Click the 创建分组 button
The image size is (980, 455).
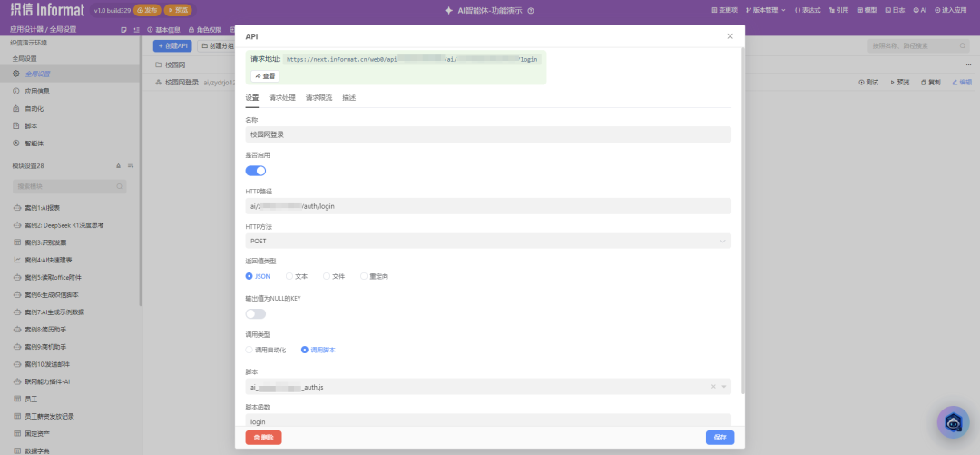216,46
